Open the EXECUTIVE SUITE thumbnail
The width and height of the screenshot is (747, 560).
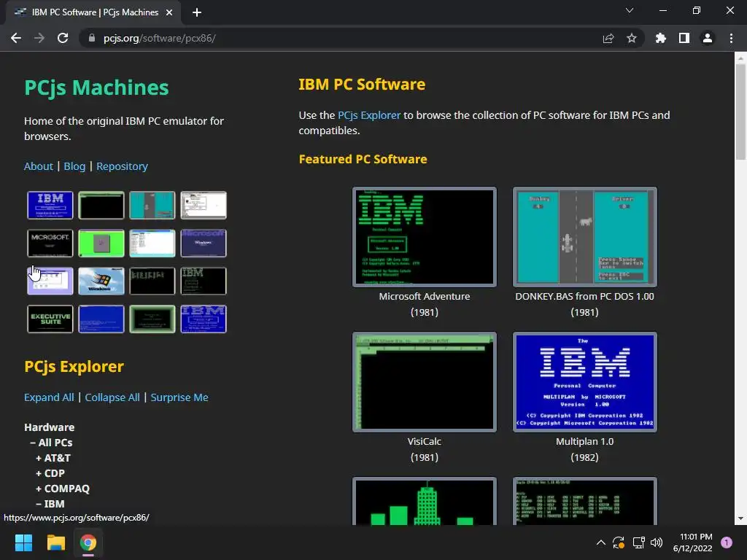(50, 319)
